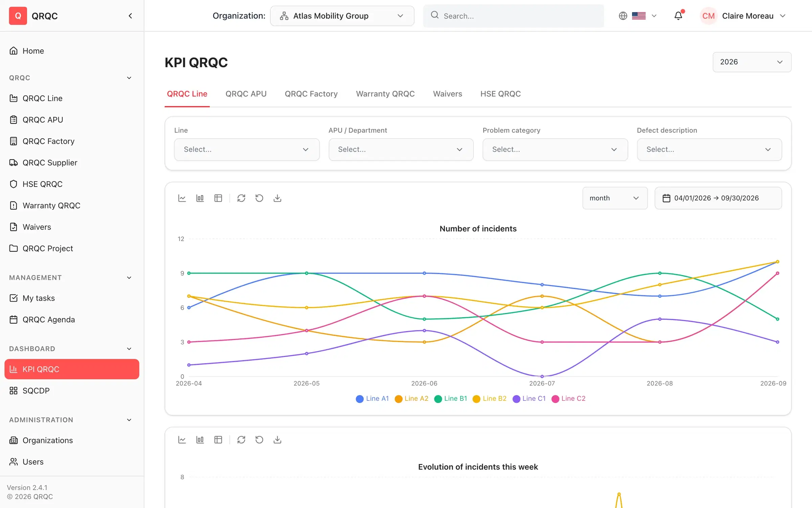
Task: Open QRQC Agenda
Action: pyautogui.click(x=72, y=319)
